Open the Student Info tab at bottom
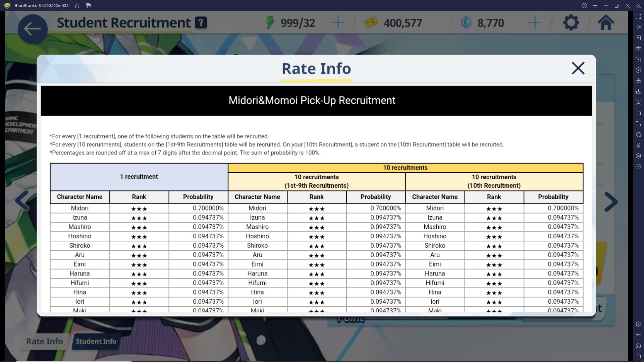Image resolution: width=644 pixels, height=362 pixels. [x=96, y=341]
